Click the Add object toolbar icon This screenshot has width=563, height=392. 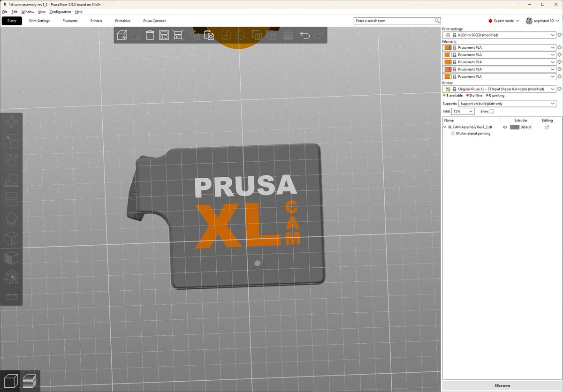pos(122,35)
